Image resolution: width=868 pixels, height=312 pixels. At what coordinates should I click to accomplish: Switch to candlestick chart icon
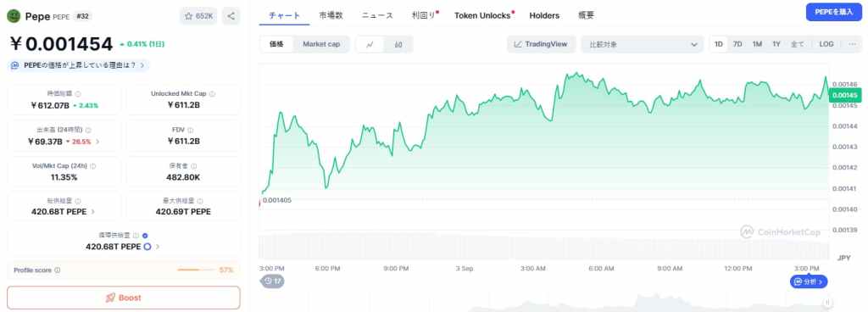pos(398,44)
